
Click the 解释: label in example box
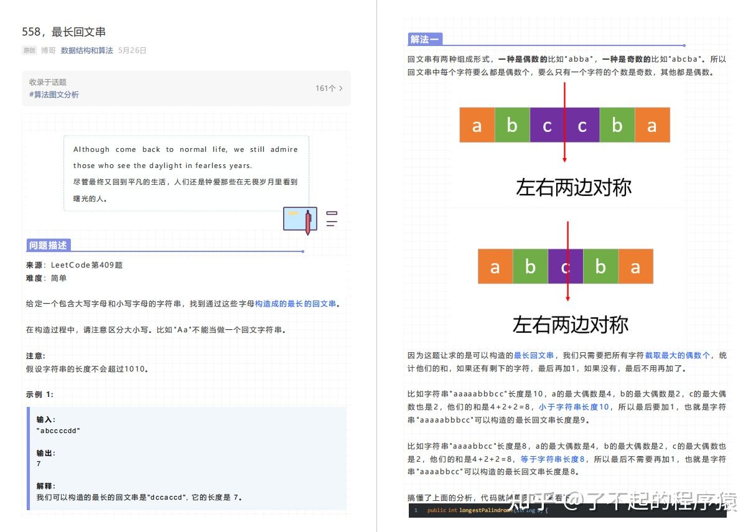(45, 486)
